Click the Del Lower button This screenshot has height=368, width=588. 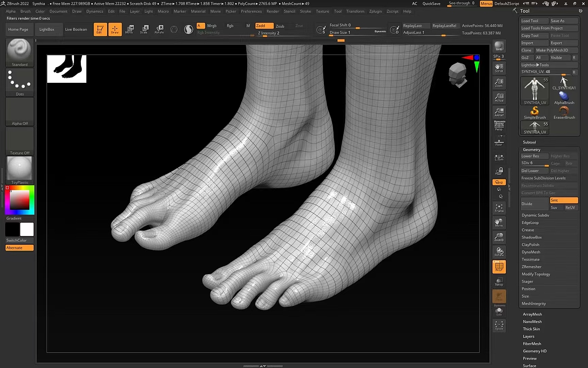pos(534,171)
